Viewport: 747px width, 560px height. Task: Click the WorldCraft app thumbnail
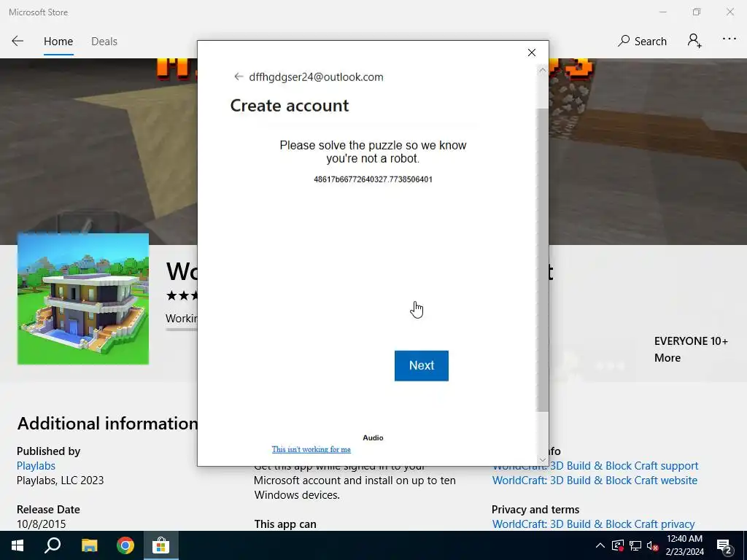click(83, 298)
